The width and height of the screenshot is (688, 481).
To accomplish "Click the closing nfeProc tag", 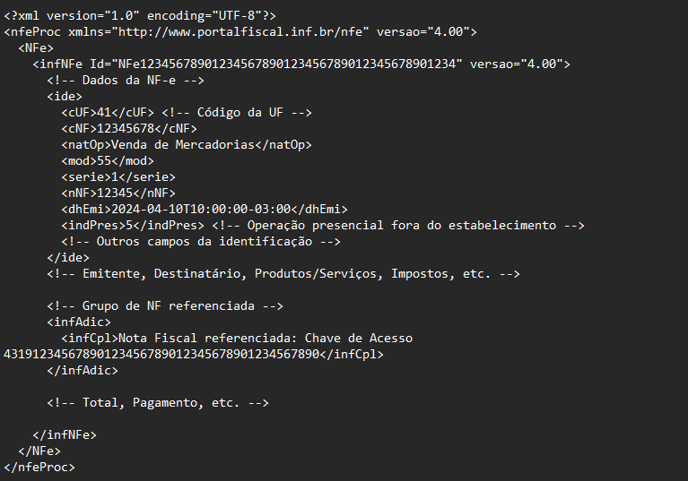I will point(39,467).
